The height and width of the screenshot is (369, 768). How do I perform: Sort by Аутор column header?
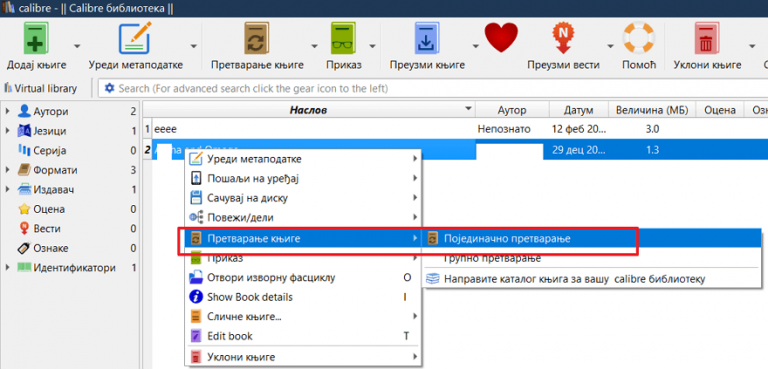[x=512, y=111]
